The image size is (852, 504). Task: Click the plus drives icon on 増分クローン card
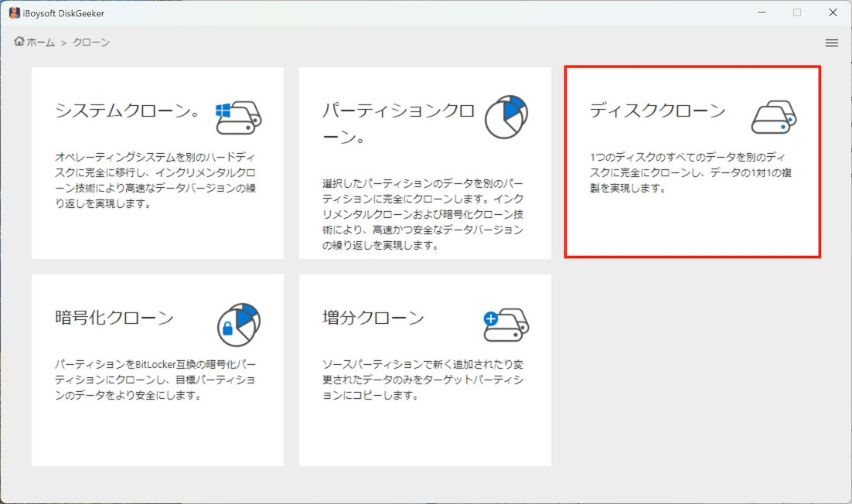point(506,325)
